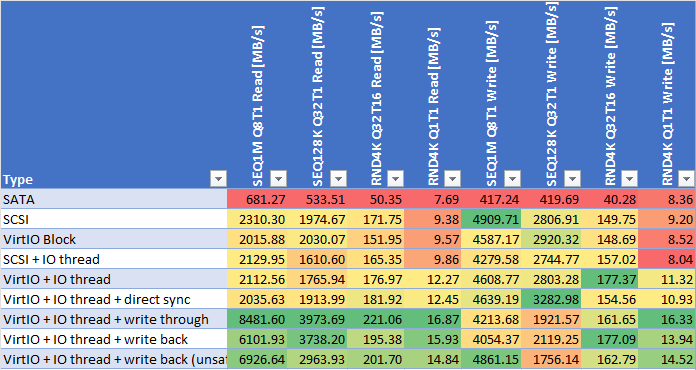The height and width of the screenshot is (370, 696).
Task: Select VirtIO + IO thread + direct sync
Action: (x=114, y=299)
